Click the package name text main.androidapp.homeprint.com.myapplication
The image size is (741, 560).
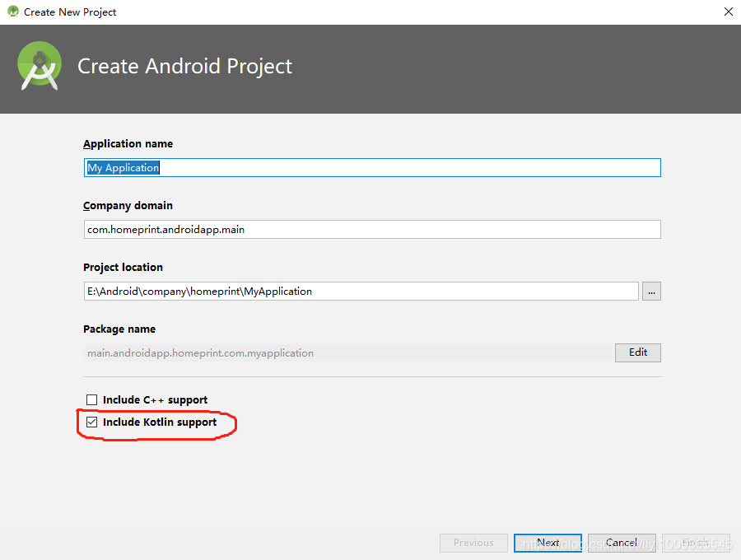tap(200, 353)
